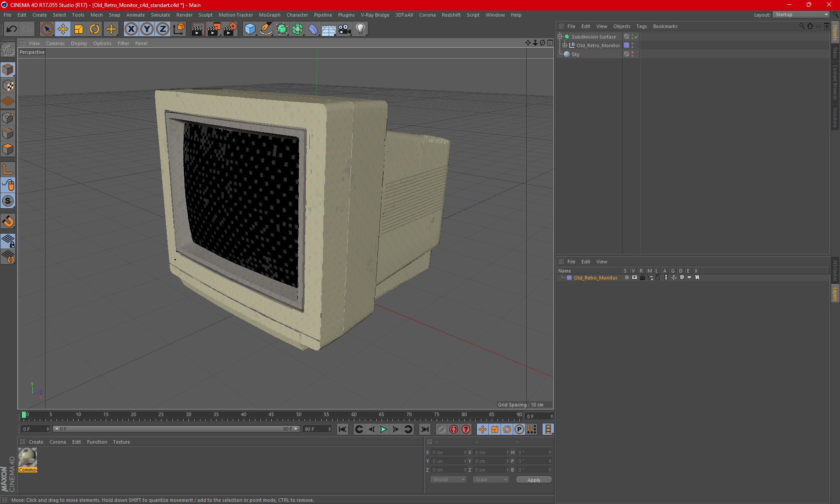Activate the Rotate tool in top toolbar
840x504 pixels.
94,29
